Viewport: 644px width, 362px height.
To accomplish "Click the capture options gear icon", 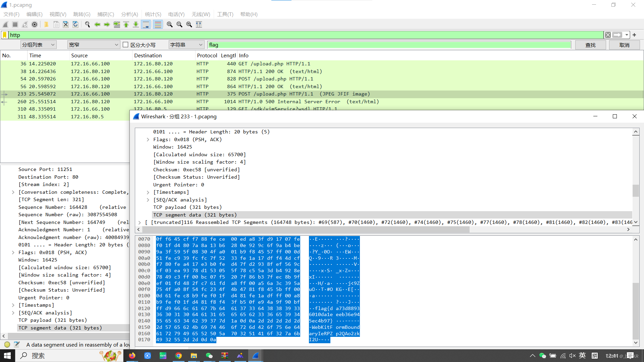I will (35, 24).
